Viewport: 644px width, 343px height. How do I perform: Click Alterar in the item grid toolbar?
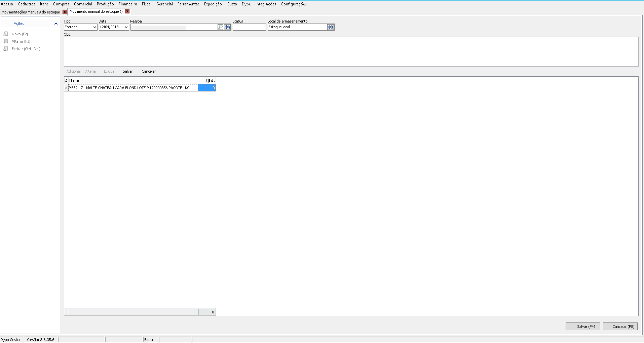point(91,71)
